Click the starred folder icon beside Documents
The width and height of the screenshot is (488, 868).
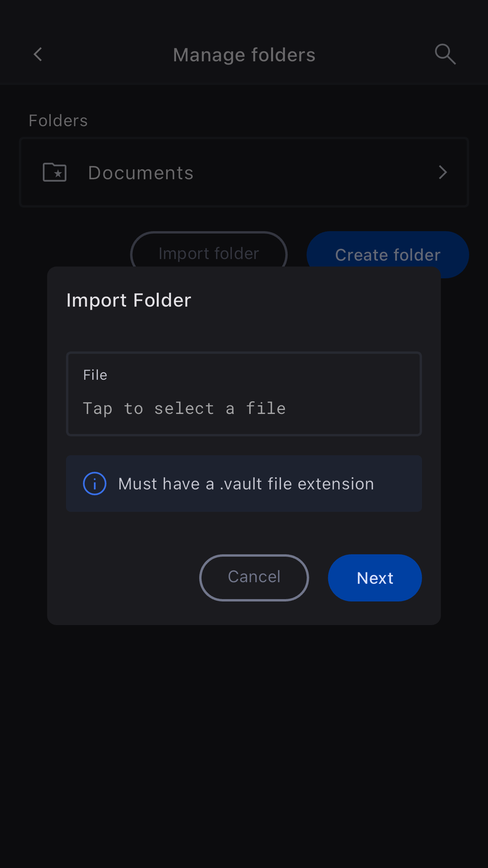(x=55, y=172)
